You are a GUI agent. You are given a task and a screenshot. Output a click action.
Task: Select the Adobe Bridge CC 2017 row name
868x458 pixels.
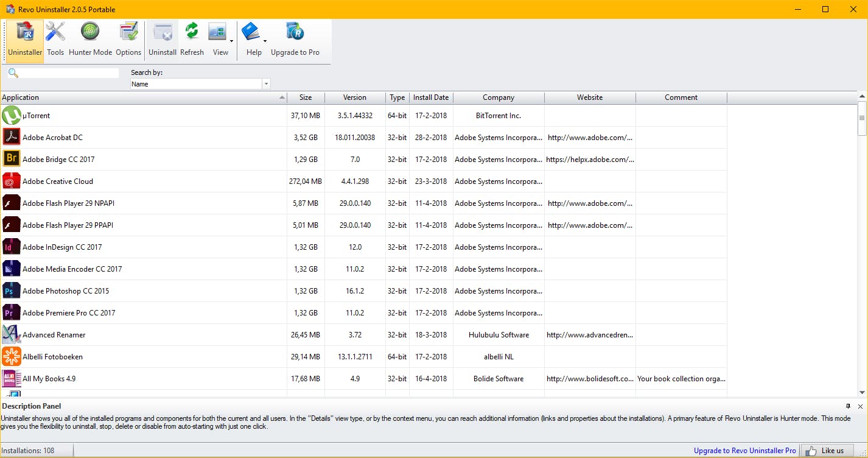coord(58,160)
